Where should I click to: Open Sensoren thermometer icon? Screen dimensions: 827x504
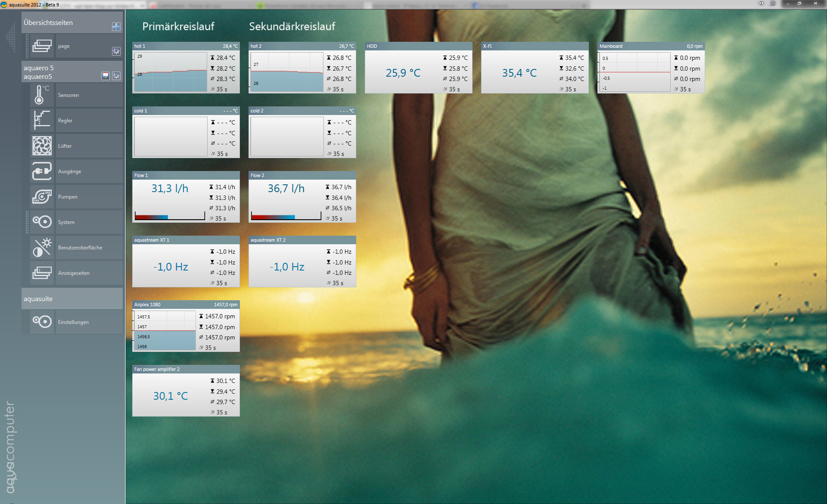[x=42, y=95]
